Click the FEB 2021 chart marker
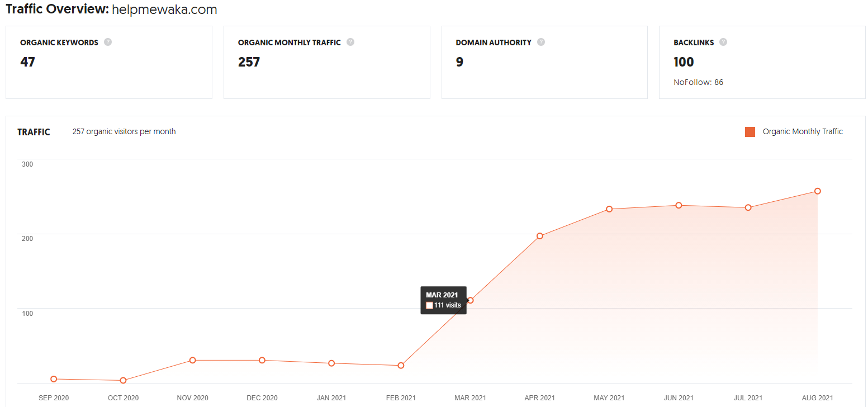Viewport: 868px width, 407px height. [401, 366]
